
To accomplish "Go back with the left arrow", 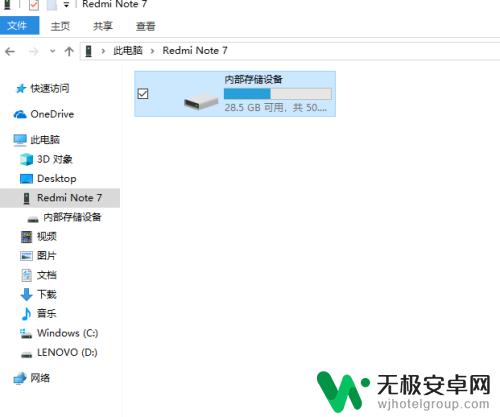I will (x=10, y=51).
